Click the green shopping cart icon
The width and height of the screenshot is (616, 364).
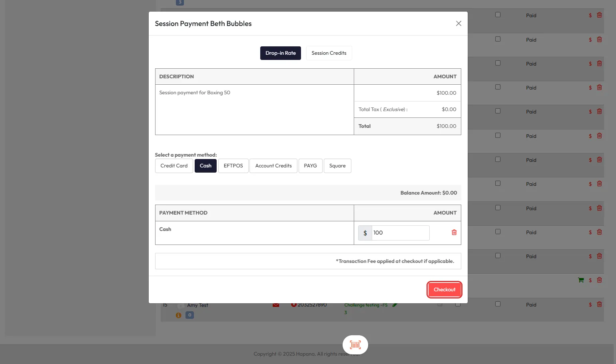pyautogui.click(x=581, y=280)
